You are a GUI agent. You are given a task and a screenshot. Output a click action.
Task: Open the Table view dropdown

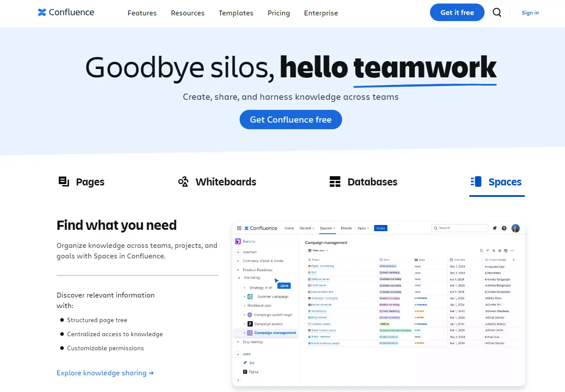317,250
